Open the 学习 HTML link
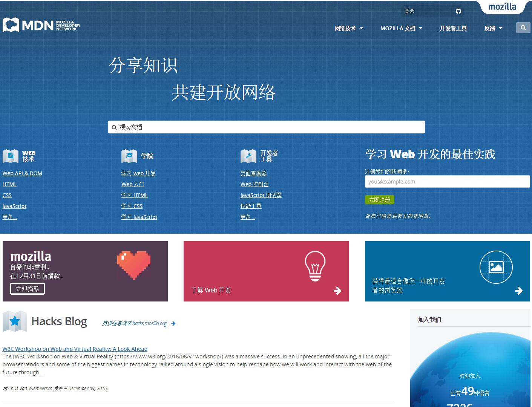This screenshot has width=532, height=407. [135, 195]
